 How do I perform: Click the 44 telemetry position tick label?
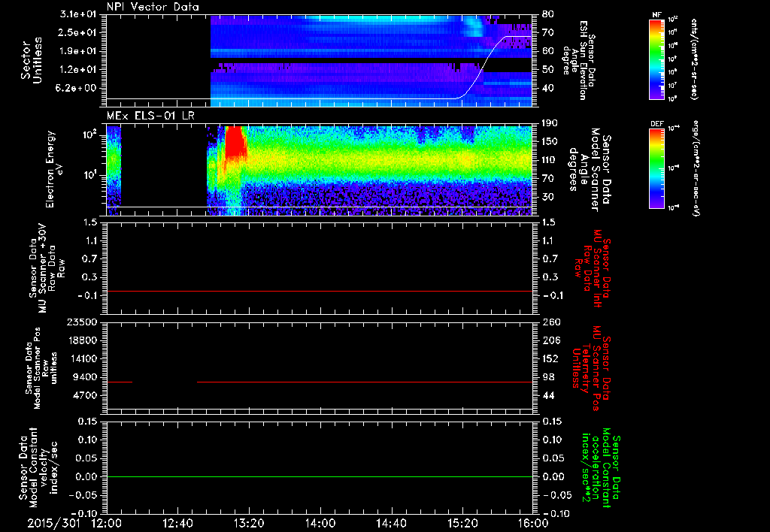click(x=547, y=395)
